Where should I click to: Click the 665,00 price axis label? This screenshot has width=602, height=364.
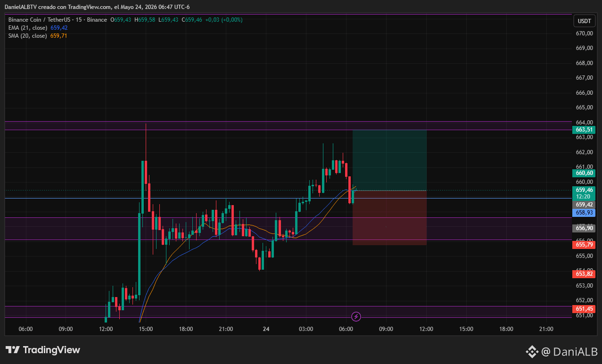(584, 108)
